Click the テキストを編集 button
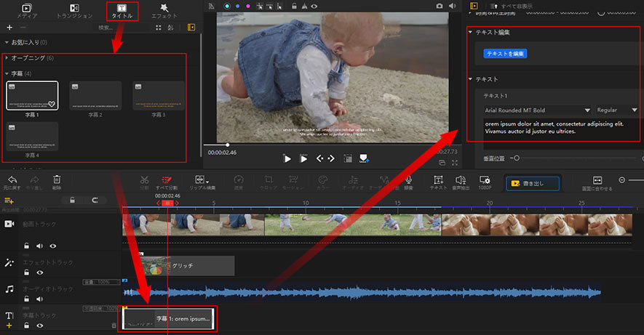 coord(505,54)
